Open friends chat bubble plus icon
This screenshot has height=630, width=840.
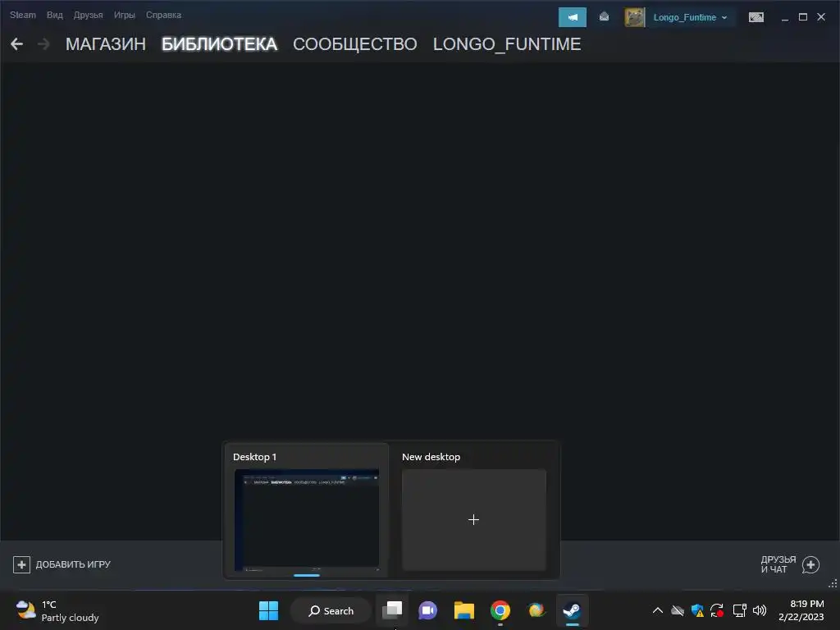coord(810,564)
